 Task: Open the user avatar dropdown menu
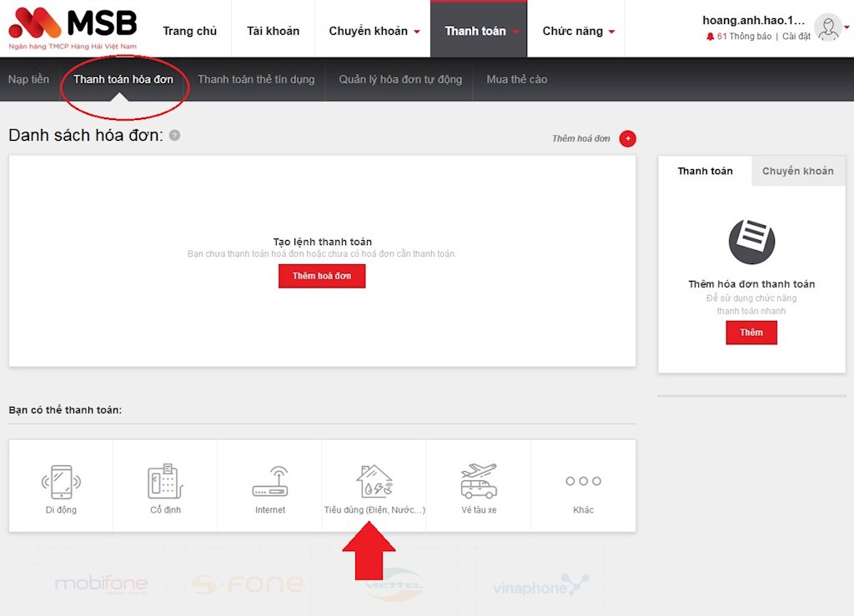(x=828, y=28)
